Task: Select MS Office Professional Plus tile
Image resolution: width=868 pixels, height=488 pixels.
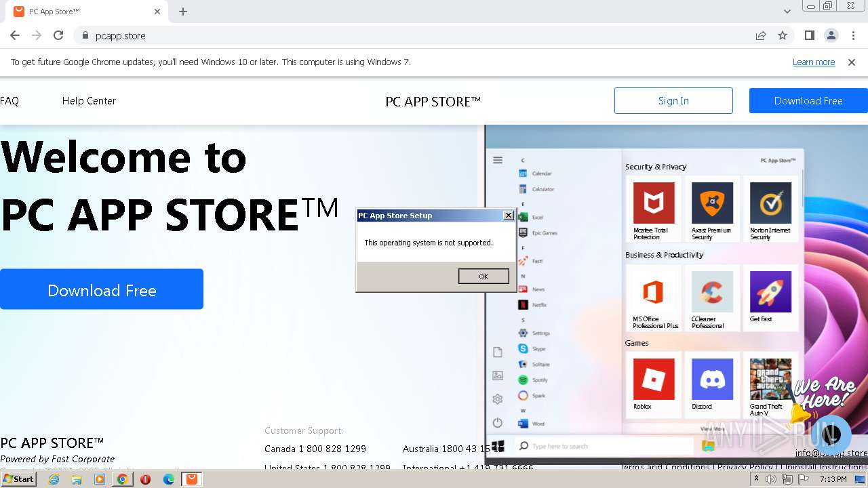Action: [654, 298]
